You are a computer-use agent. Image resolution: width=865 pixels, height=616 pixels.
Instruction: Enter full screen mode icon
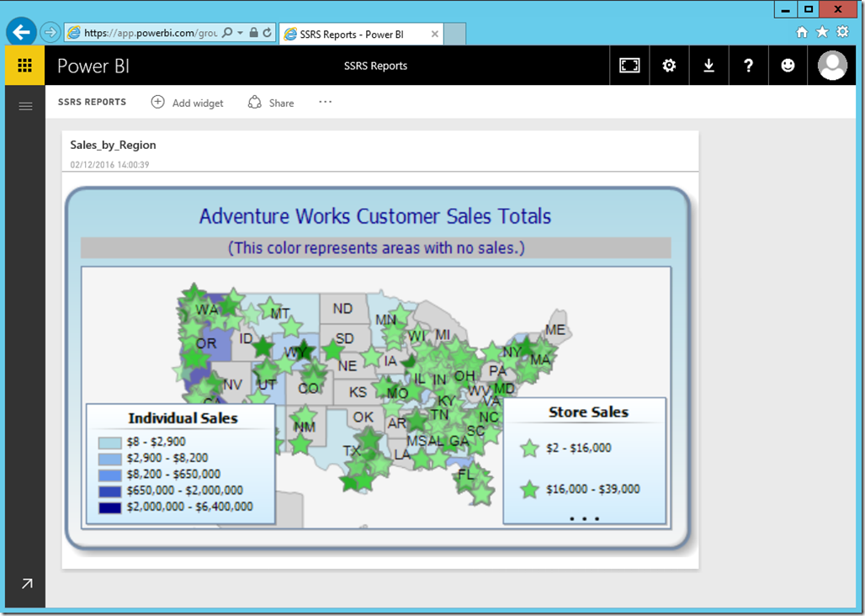coord(629,66)
